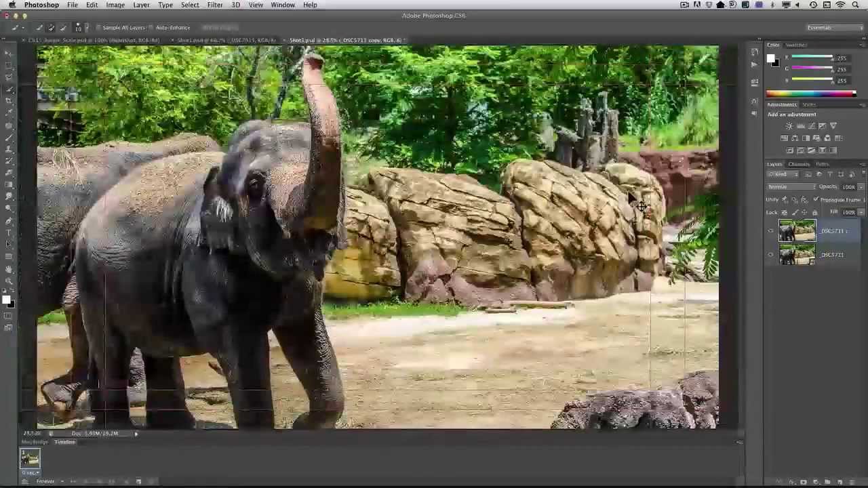Screen dimensions: 868x488
Task: Open the layer filter Kind dropdown
Action: coord(783,174)
